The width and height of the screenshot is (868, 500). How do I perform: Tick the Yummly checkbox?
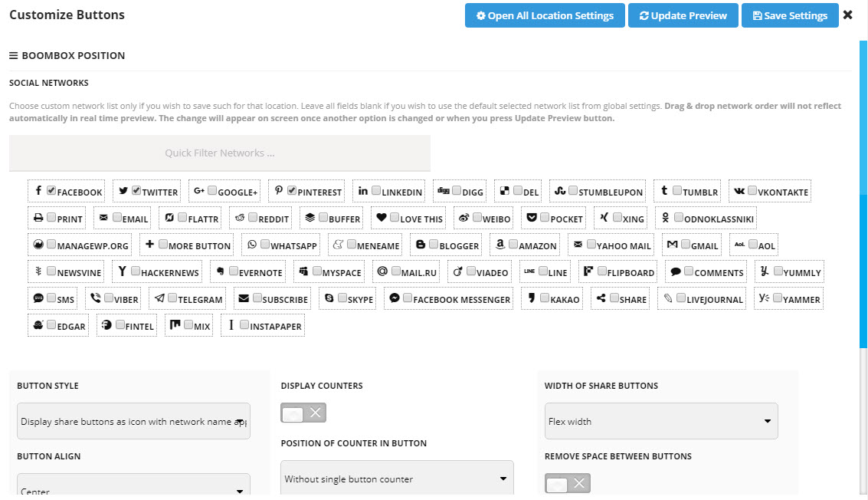[x=778, y=271]
